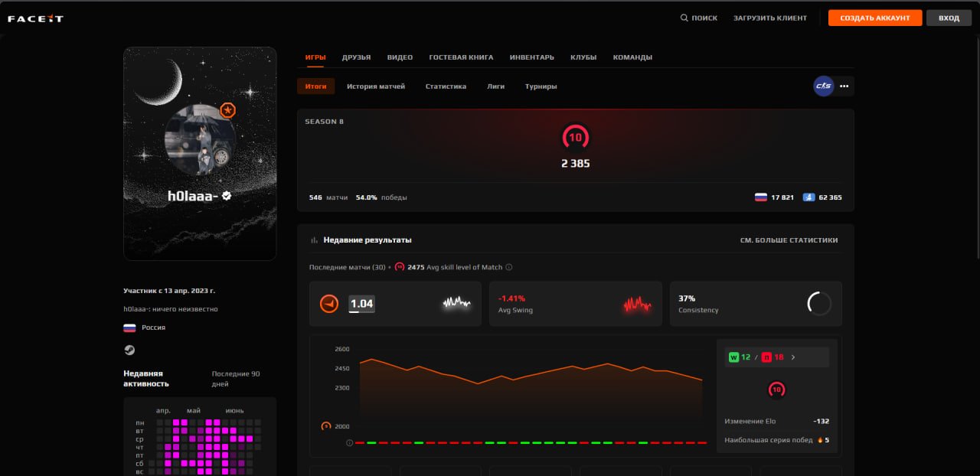Click the Последние 90 дней label
The width and height of the screenshot is (980, 476).
[236, 379]
